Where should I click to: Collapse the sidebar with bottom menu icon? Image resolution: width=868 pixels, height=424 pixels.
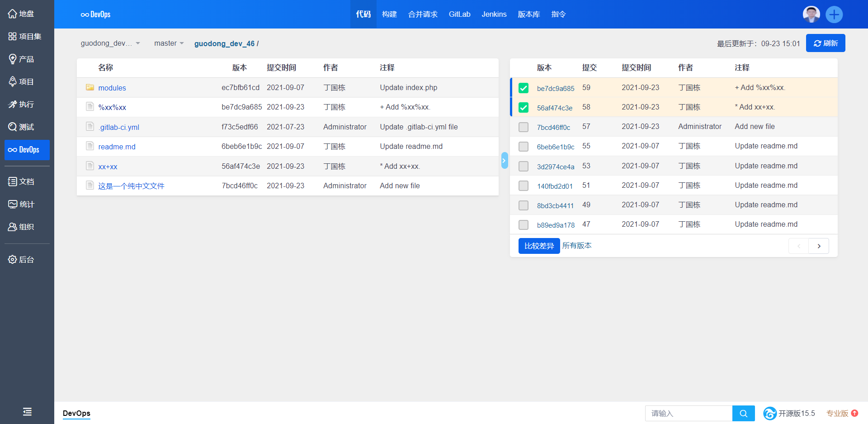(27, 411)
